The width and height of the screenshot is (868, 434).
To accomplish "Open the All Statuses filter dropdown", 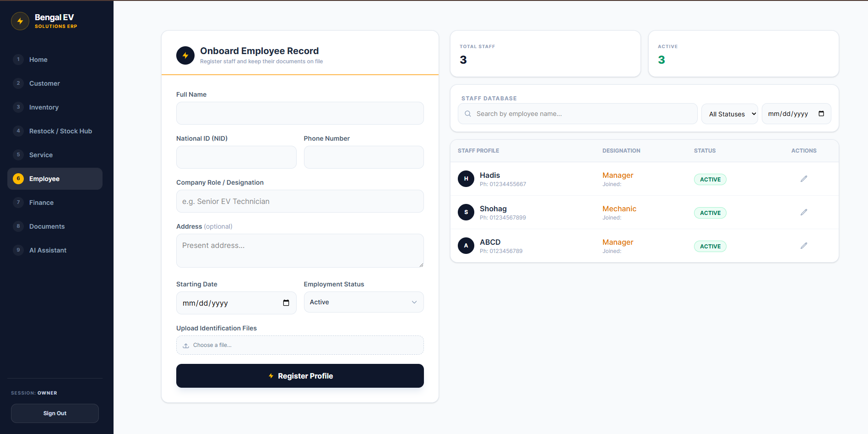I will pyautogui.click(x=730, y=114).
